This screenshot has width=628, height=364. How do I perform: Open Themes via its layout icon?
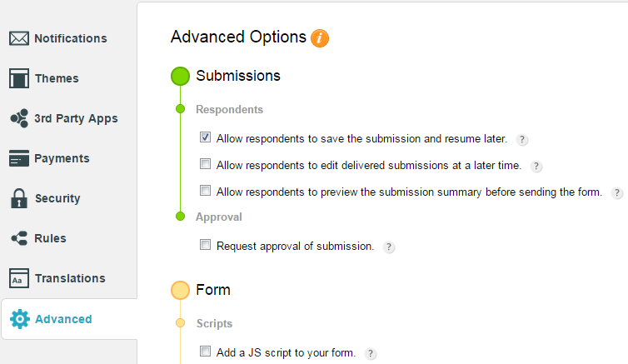19,78
